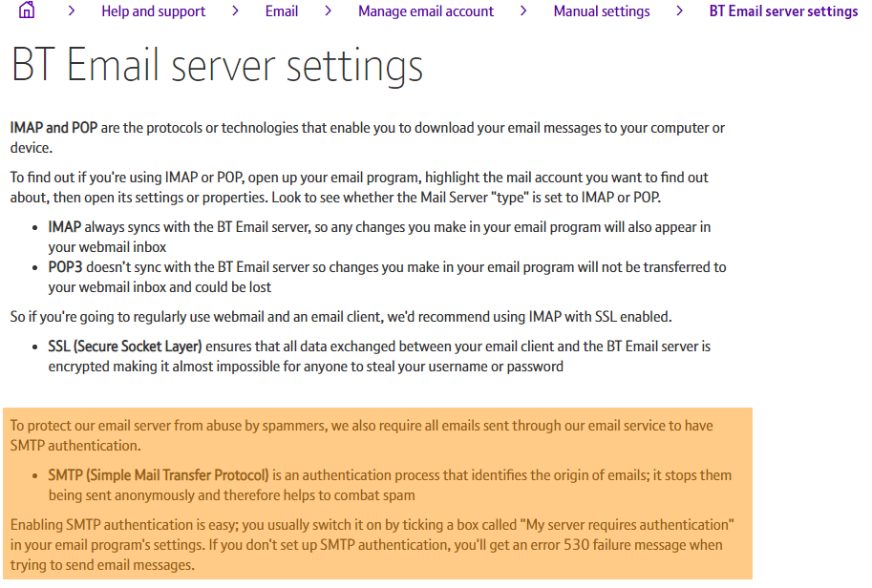Click the chevron before 'BT Email server settings'
This screenshot has height=588, width=872.
(678, 12)
